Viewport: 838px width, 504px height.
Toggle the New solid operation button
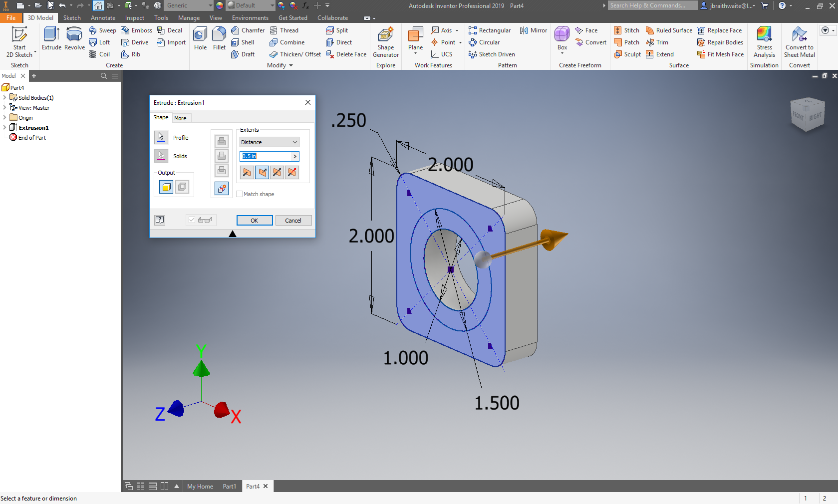tap(222, 189)
